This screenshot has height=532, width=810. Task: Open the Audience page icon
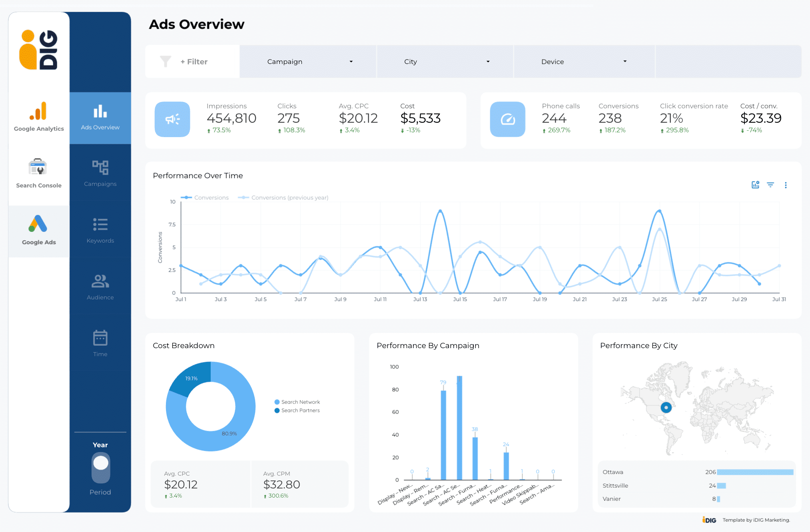[100, 281]
